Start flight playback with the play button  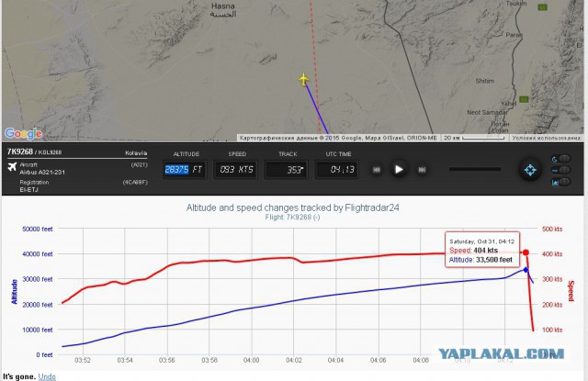(399, 170)
